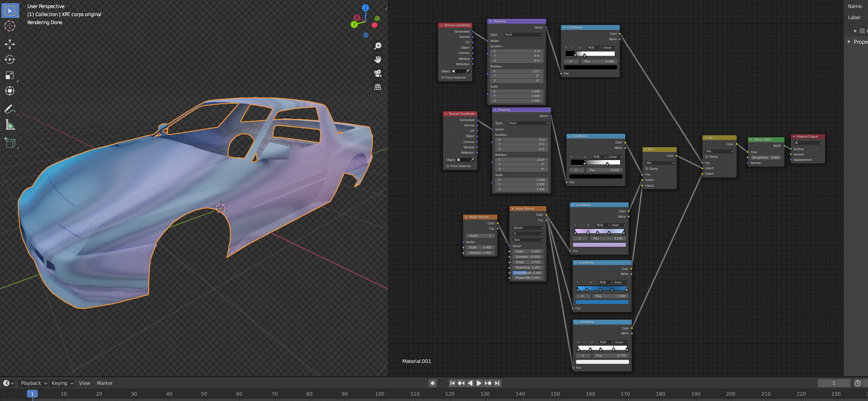Click the pan view hand icon
Screen dimensions: 868x401
(x=378, y=59)
